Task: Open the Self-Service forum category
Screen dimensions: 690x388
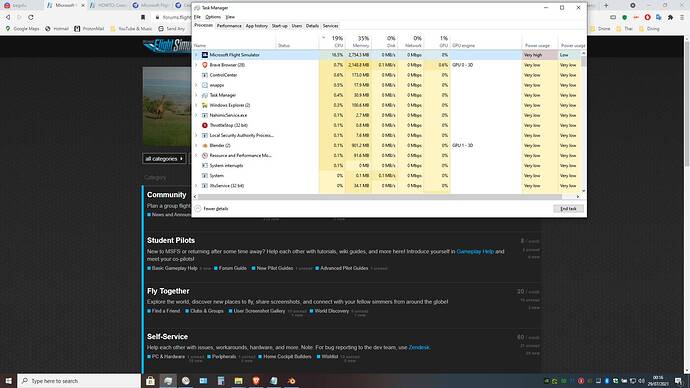Action: coord(167,337)
